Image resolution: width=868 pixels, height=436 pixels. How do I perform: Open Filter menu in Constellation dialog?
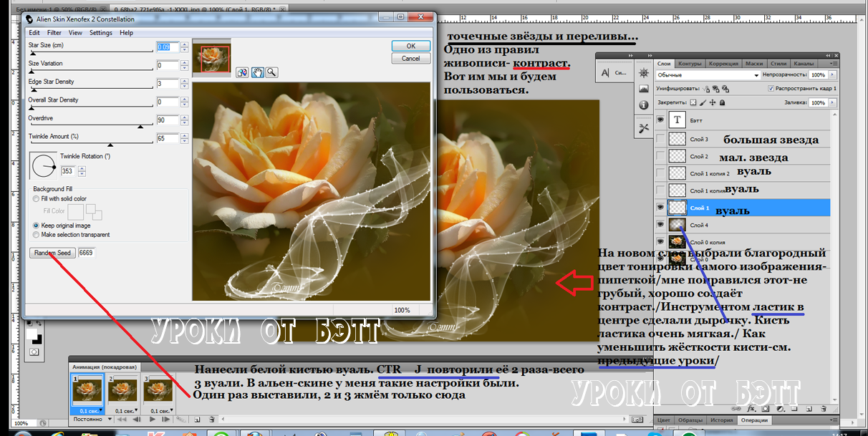[54, 33]
